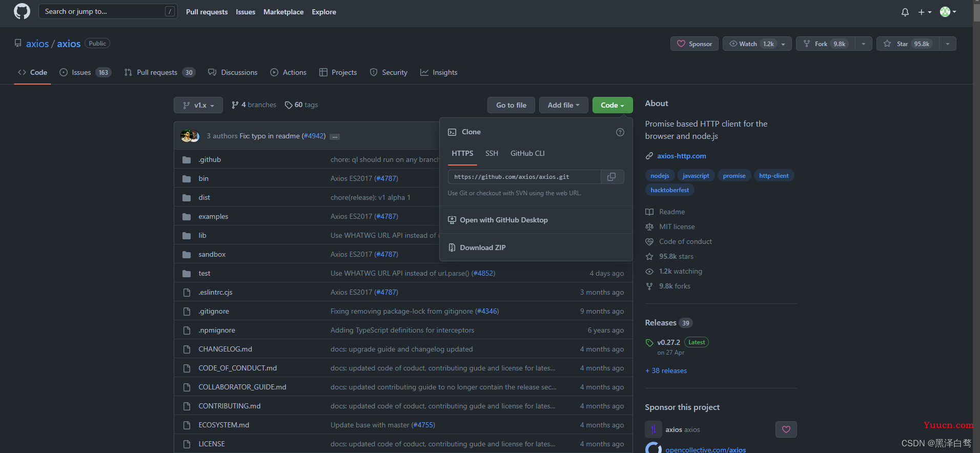This screenshot has height=453, width=980.
Task: Switch to the Pull requests tab
Action: click(159, 73)
